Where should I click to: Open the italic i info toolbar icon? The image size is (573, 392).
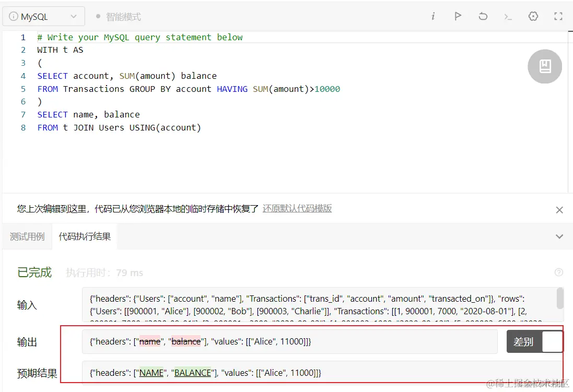pyautogui.click(x=433, y=16)
